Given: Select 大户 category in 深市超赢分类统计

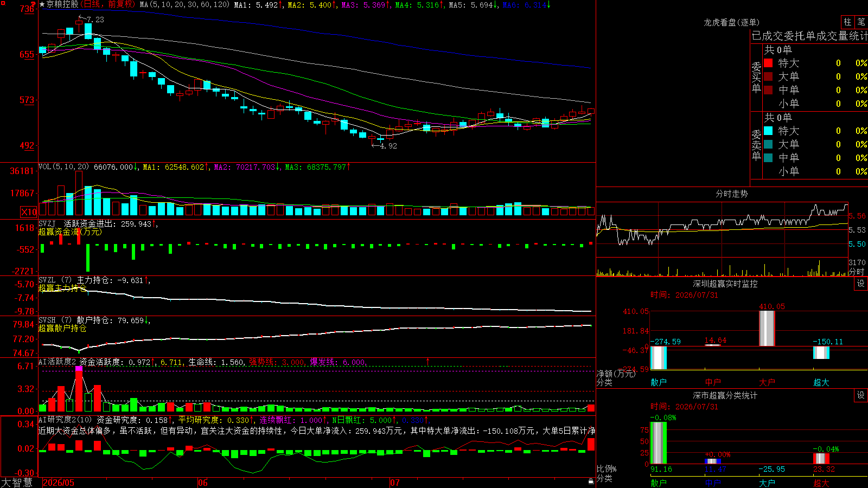Looking at the screenshot, I should (x=767, y=483).
